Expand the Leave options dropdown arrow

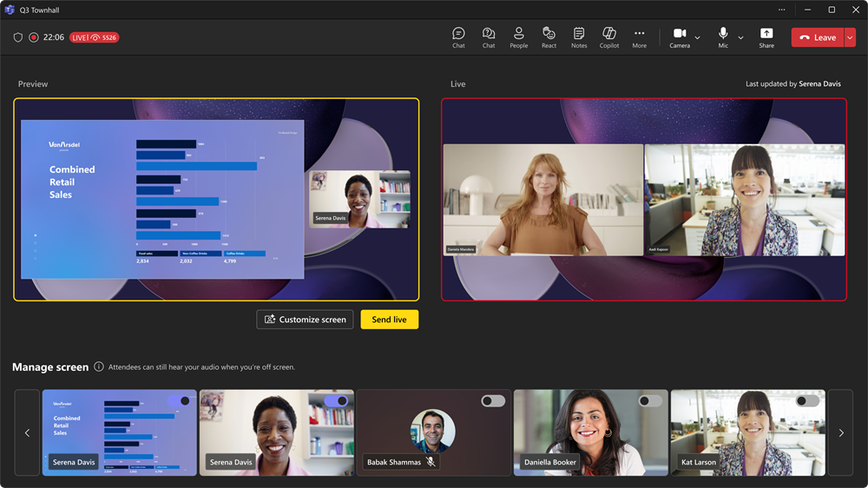coord(850,37)
